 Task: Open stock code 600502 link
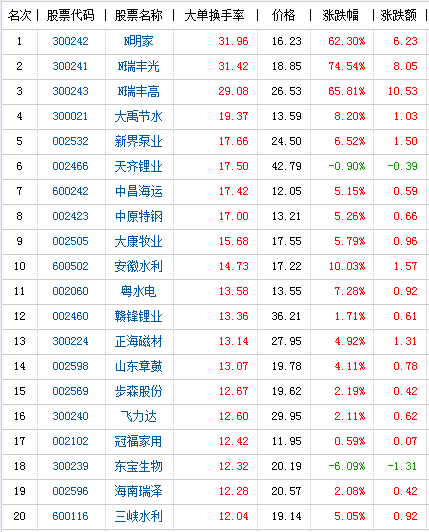70,266
